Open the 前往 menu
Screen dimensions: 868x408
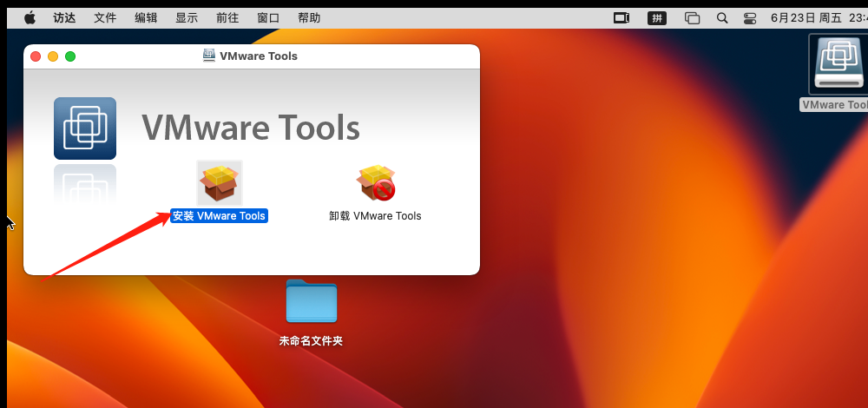(227, 17)
